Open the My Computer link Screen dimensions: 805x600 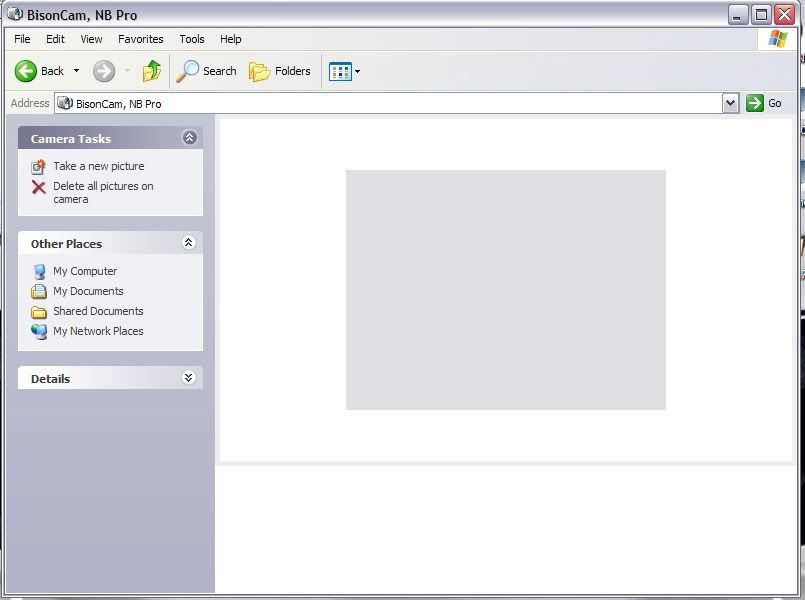point(85,271)
